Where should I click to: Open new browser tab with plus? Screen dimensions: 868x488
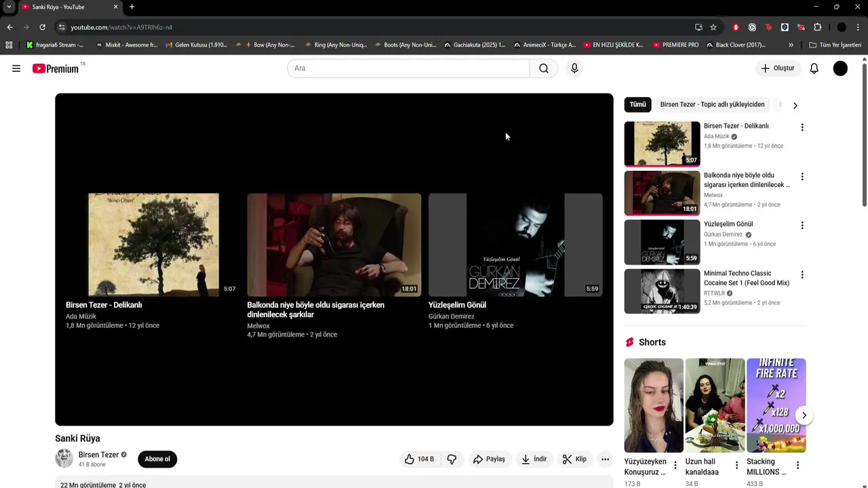tap(132, 7)
